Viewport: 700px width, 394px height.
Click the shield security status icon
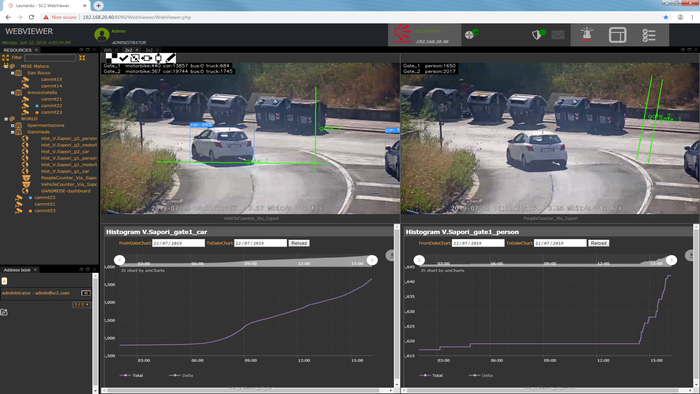tap(538, 34)
